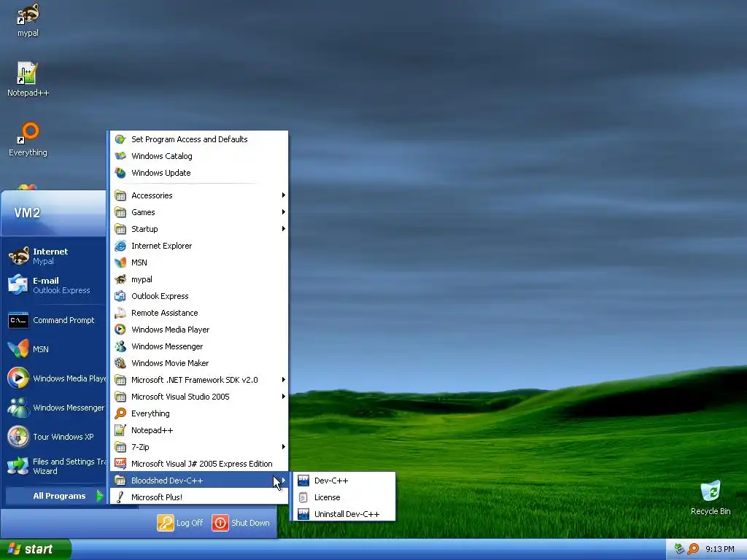Click the Shut Down button
Screen dimensions: 747x560
pos(241,523)
